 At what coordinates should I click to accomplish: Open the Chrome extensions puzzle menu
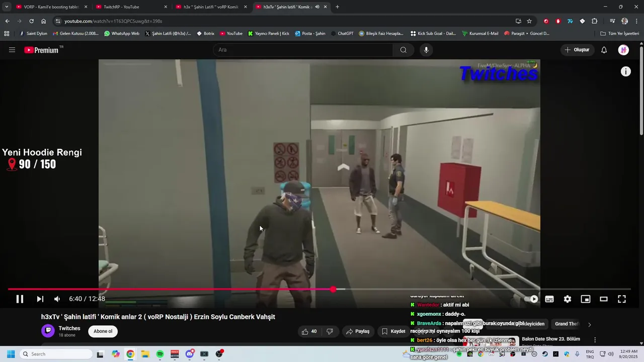pos(594,21)
